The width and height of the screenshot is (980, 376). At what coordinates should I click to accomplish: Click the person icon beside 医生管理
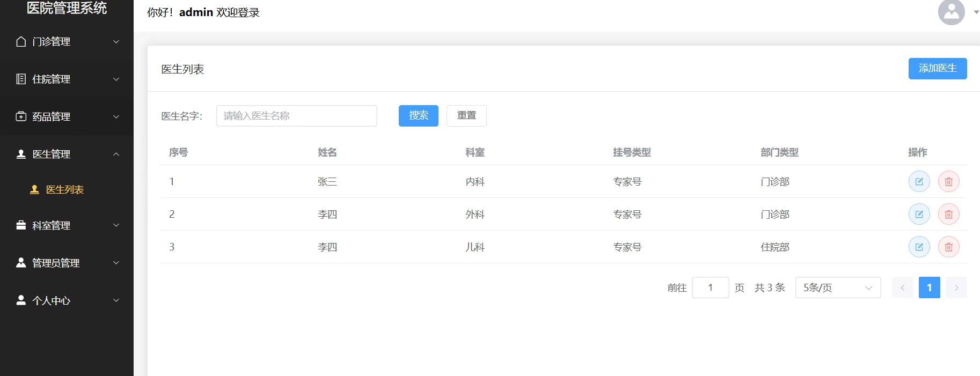21,154
